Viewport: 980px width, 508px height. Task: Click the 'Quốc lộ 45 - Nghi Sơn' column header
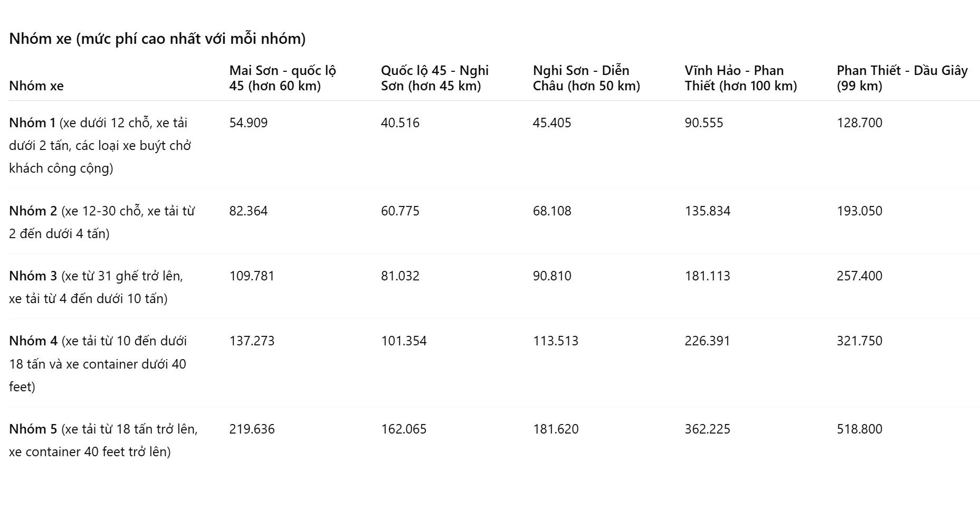(x=435, y=78)
